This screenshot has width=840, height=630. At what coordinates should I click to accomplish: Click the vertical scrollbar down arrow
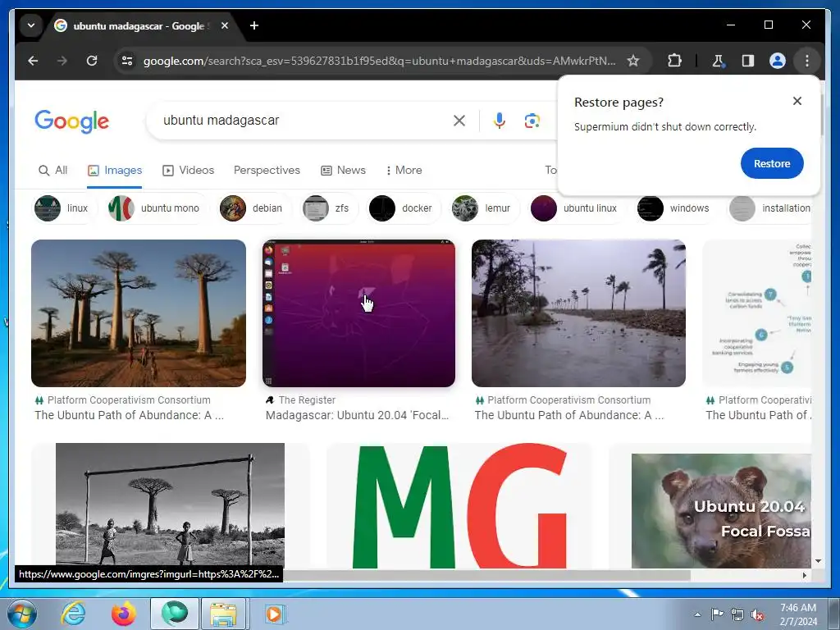[818, 561]
